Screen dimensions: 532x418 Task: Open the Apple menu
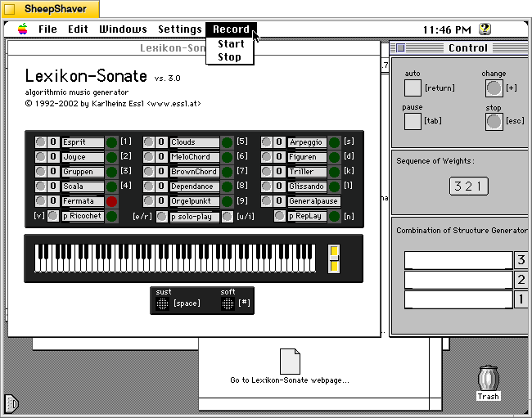23,29
